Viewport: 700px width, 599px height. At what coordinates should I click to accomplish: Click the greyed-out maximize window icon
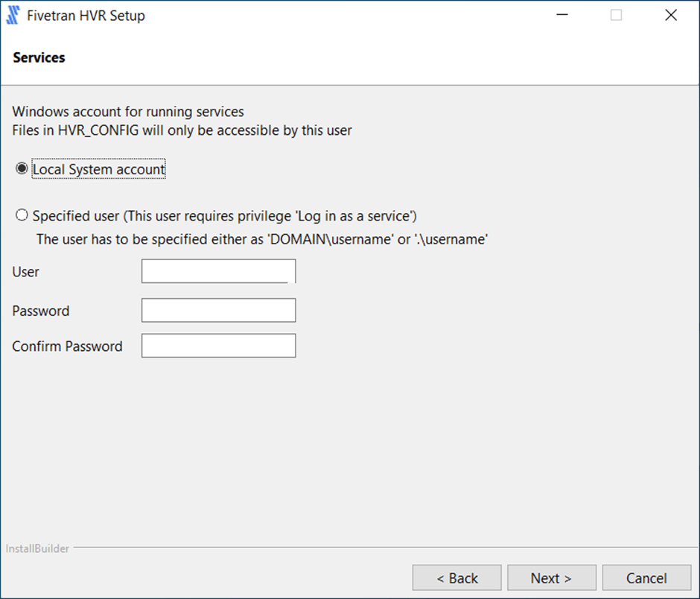pos(616,16)
